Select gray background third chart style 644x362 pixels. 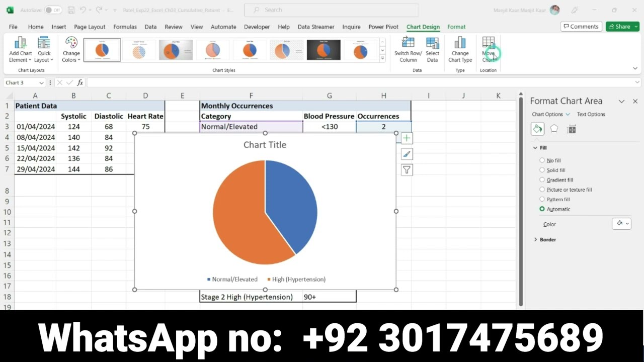tap(176, 50)
